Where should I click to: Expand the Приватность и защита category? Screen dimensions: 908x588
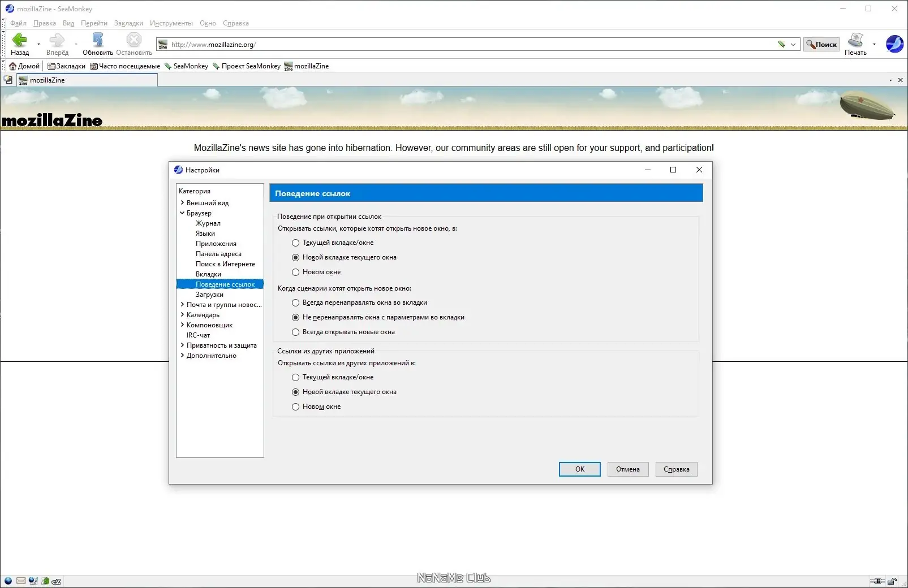(182, 345)
